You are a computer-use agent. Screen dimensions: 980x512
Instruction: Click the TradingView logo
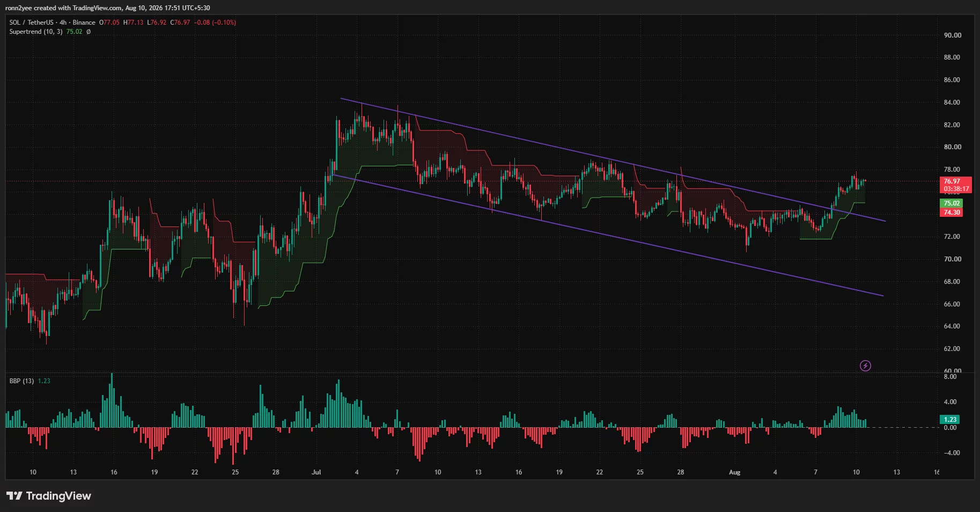pyautogui.click(x=49, y=496)
